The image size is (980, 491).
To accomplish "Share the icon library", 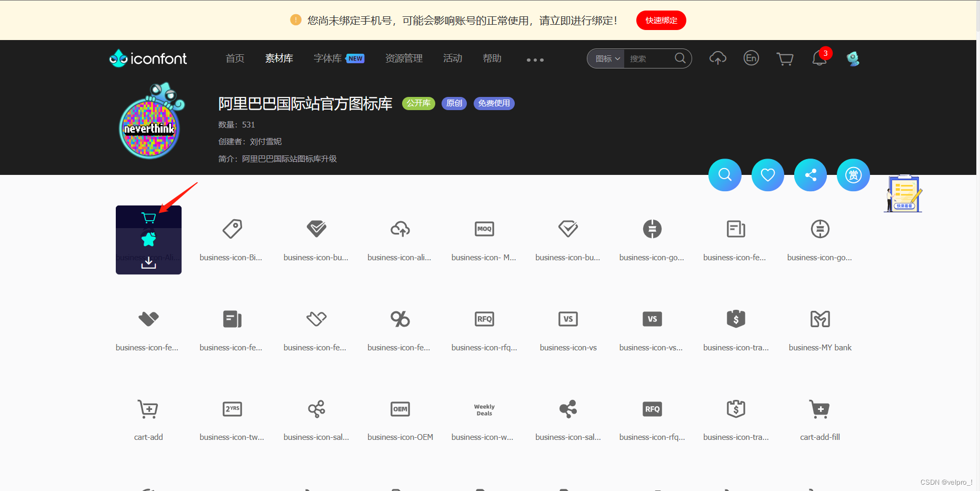I will pos(811,175).
